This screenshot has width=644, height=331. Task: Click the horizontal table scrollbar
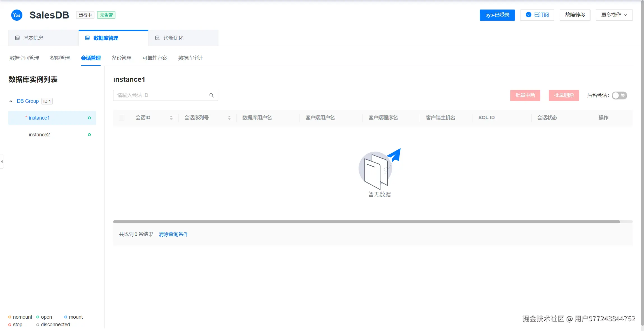(366, 222)
